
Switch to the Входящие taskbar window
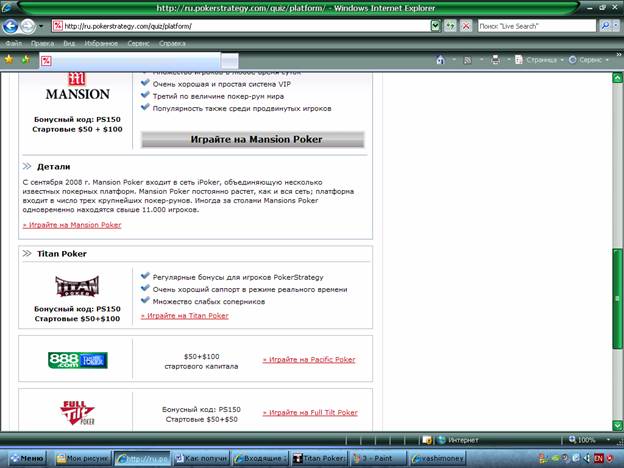click(x=260, y=458)
